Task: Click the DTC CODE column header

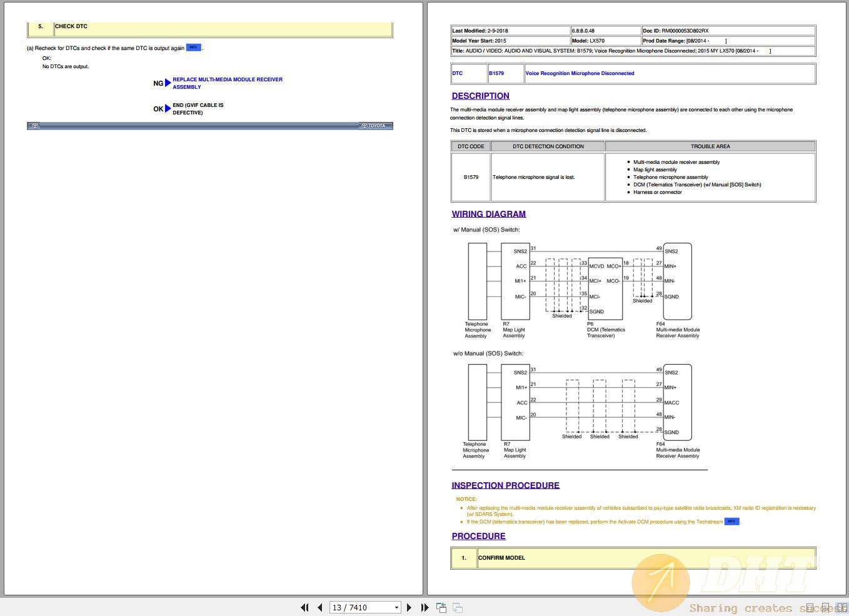Action: [x=471, y=146]
